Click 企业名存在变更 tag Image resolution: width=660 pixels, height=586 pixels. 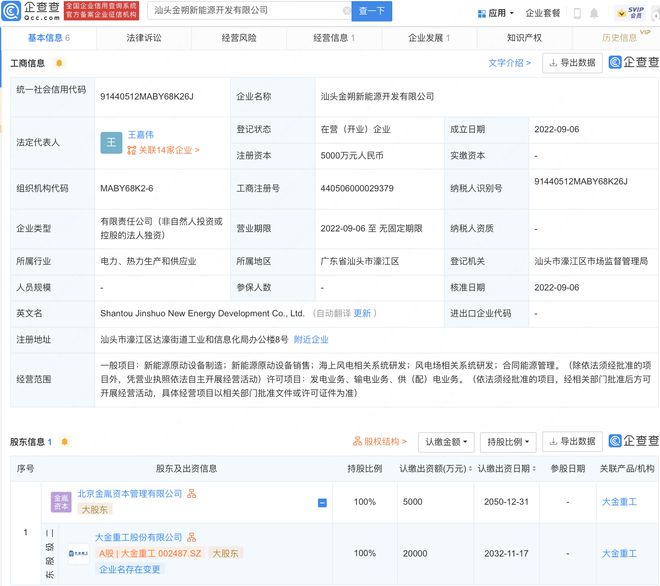130,570
